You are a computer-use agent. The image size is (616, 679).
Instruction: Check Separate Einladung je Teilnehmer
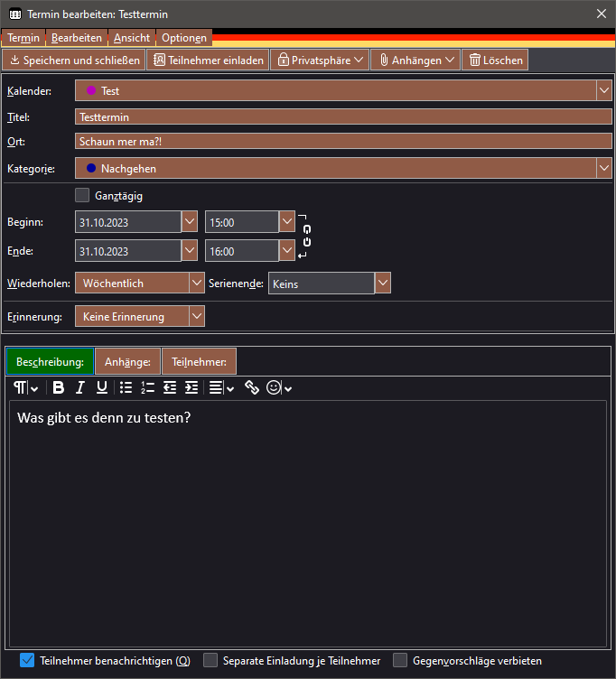tap(210, 660)
